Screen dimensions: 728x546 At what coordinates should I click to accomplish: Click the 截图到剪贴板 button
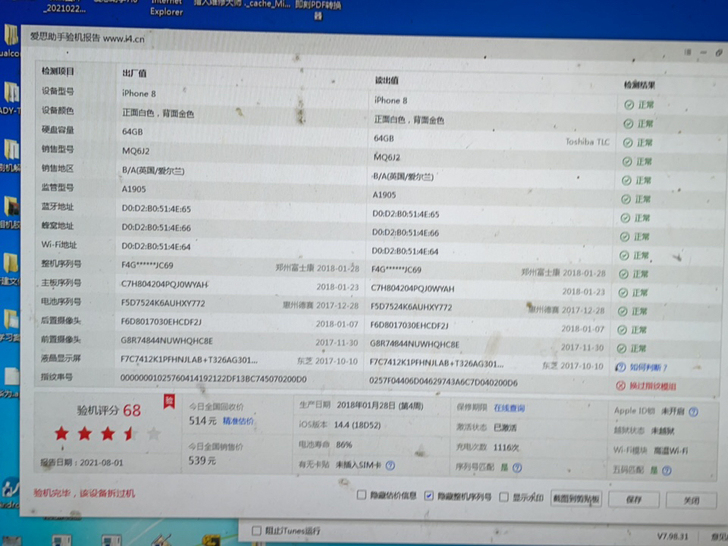pos(576,499)
